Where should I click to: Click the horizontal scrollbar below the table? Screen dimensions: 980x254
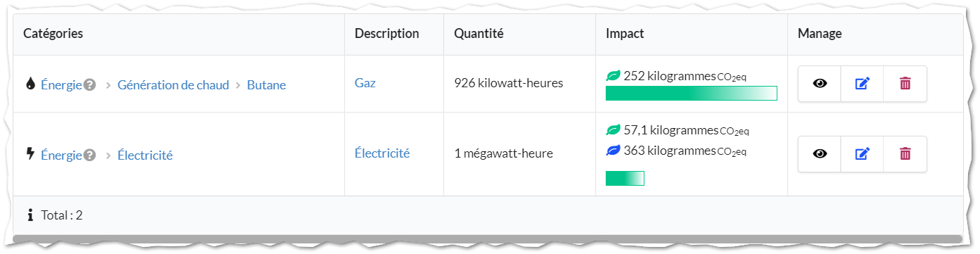point(487,239)
